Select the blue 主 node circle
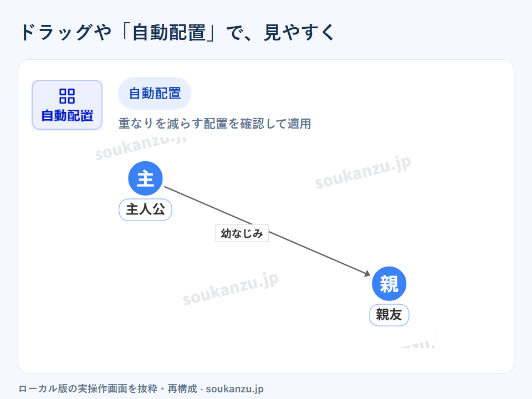The width and height of the screenshot is (532, 399). (145, 178)
